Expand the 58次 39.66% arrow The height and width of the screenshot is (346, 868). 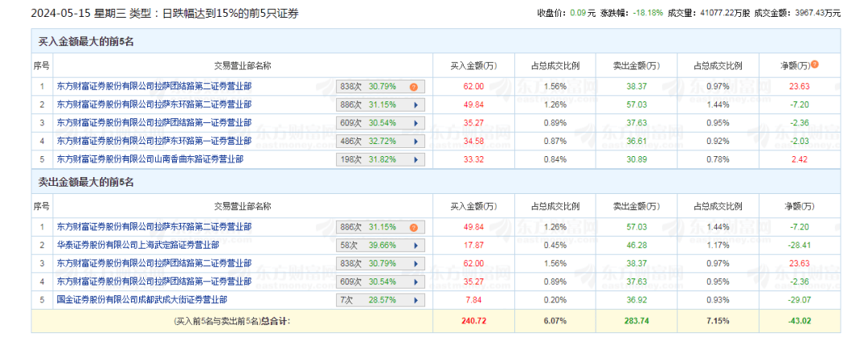click(x=415, y=245)
